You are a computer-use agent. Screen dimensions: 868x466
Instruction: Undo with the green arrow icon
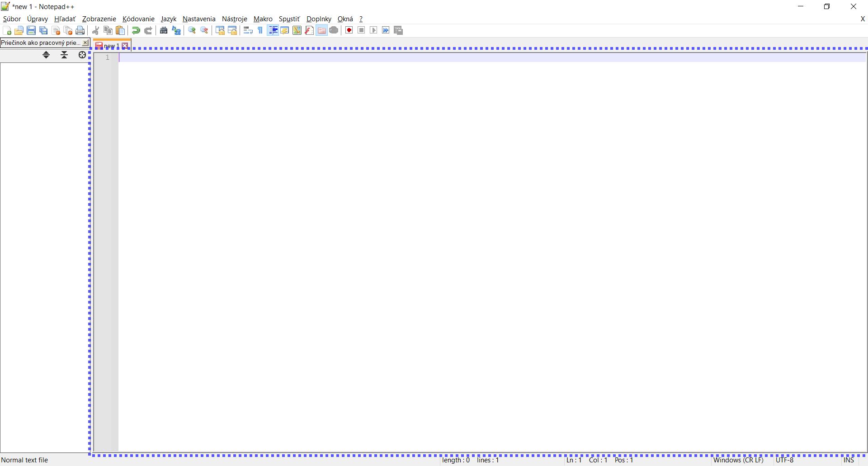(136, 30)
